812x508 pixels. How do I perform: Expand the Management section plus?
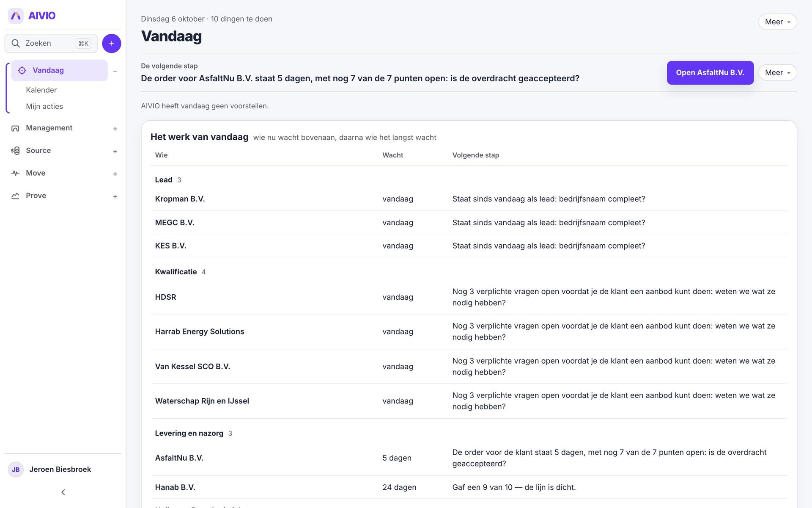click(115, 129)
